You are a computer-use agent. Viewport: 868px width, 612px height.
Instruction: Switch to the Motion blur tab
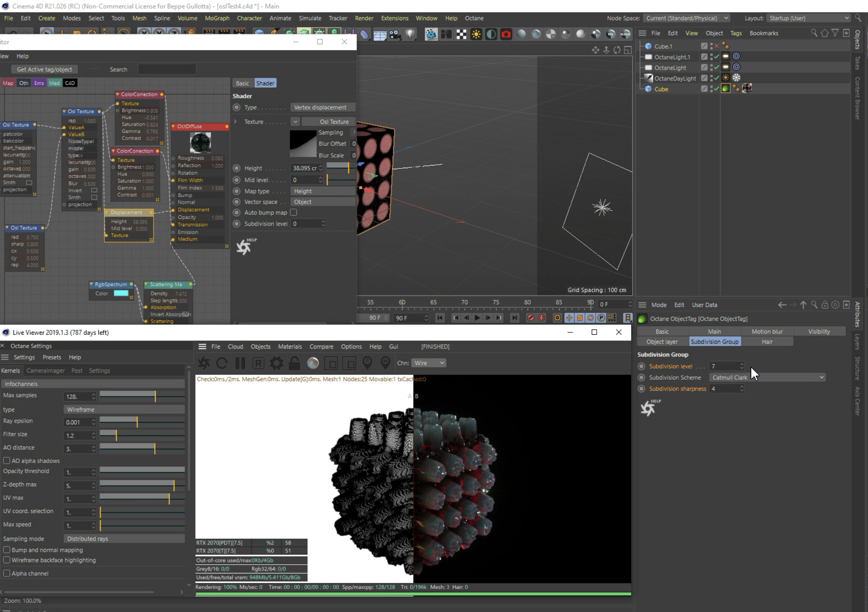pos(767,332)
